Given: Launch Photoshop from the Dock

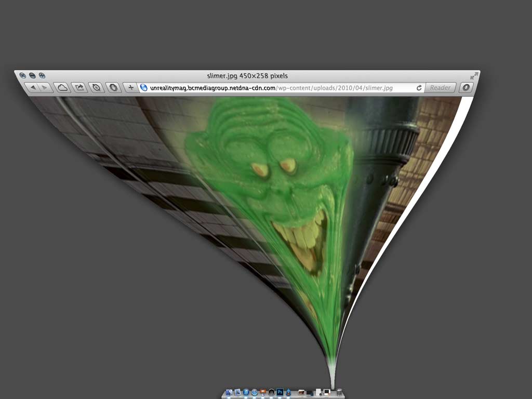Looking at the screenshot, I should pos(280,392).
